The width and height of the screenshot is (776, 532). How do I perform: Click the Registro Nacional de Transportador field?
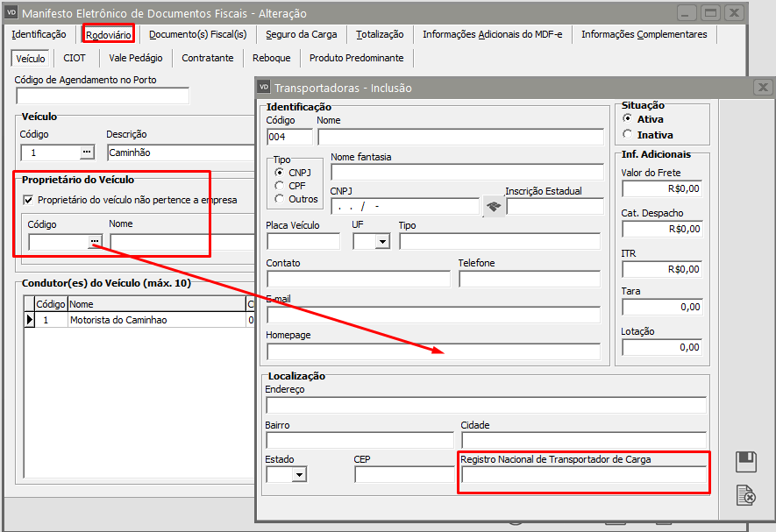pos(583,475)
